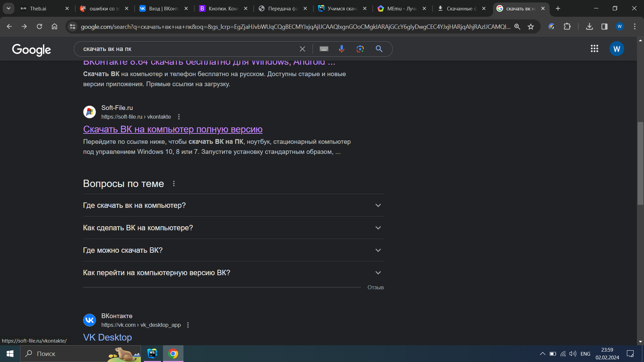The width and height of the screenshot is (644, 362).
Task: Expand Где можно скачать ВК?
Action: [233, 250]
